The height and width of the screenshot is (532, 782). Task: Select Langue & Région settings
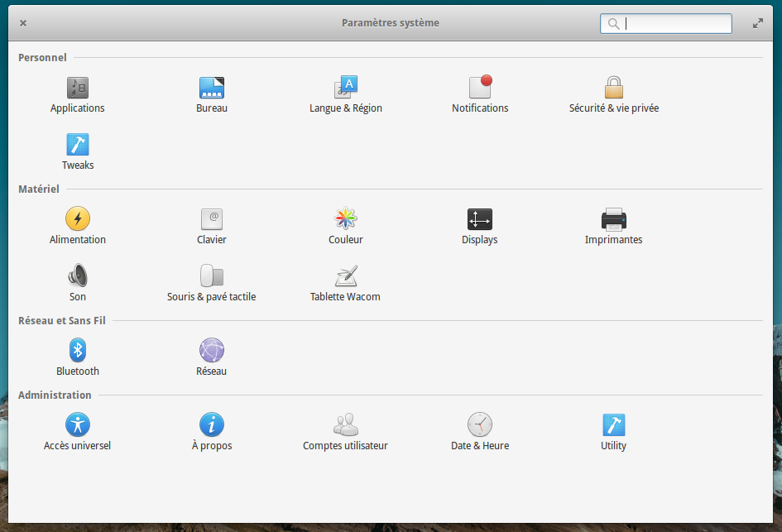coord(346,88)
